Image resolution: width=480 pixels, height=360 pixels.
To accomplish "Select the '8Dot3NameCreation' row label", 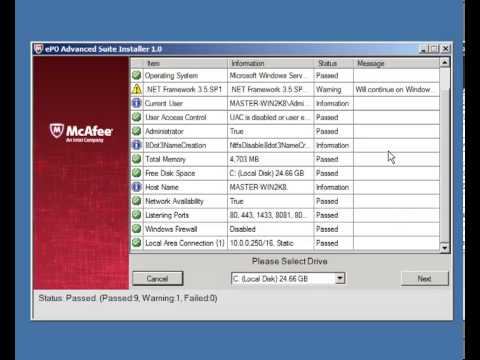I will [176, 145].
